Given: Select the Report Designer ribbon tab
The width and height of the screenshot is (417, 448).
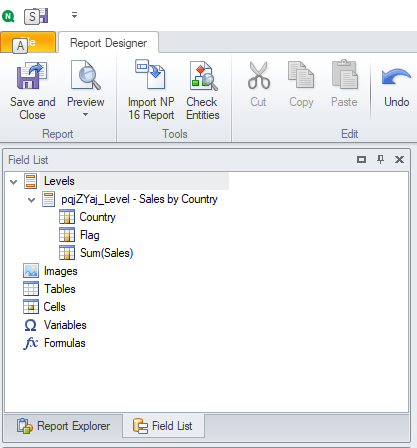Looking at the screenshot, I should coord(108,43).
